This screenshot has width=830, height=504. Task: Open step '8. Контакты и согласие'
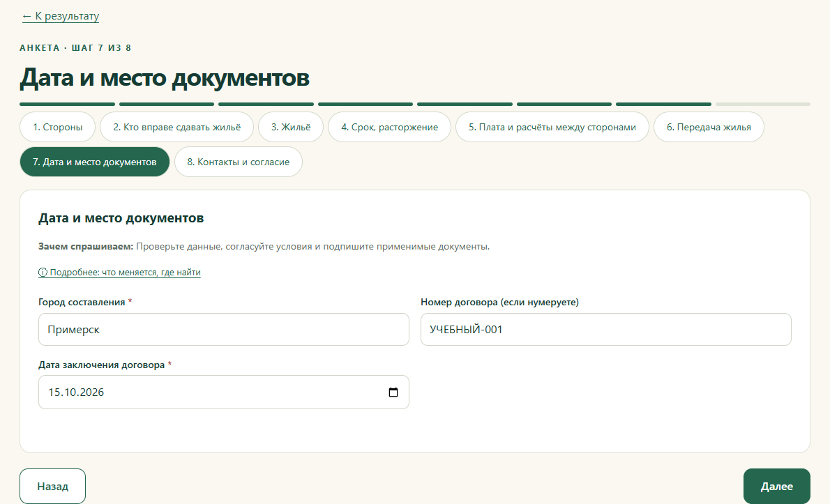(x=239, y=162)
